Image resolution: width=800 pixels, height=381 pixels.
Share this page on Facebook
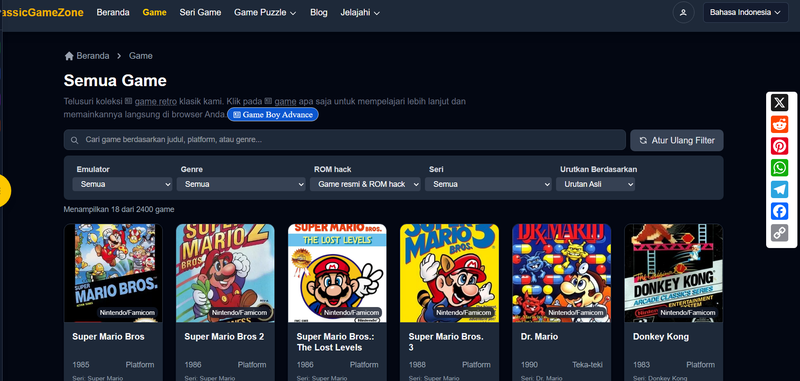[x=779, y=211]
